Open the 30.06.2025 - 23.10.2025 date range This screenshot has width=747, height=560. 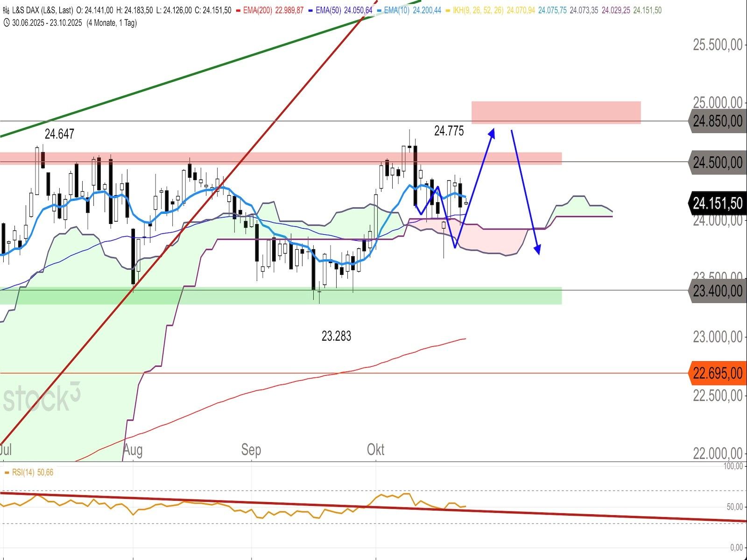[x=47, y=22]
